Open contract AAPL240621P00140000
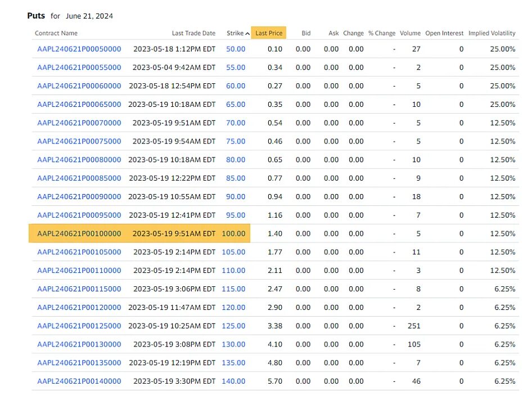The width and height of the screenshot is (532, 396). click(79, 381)
